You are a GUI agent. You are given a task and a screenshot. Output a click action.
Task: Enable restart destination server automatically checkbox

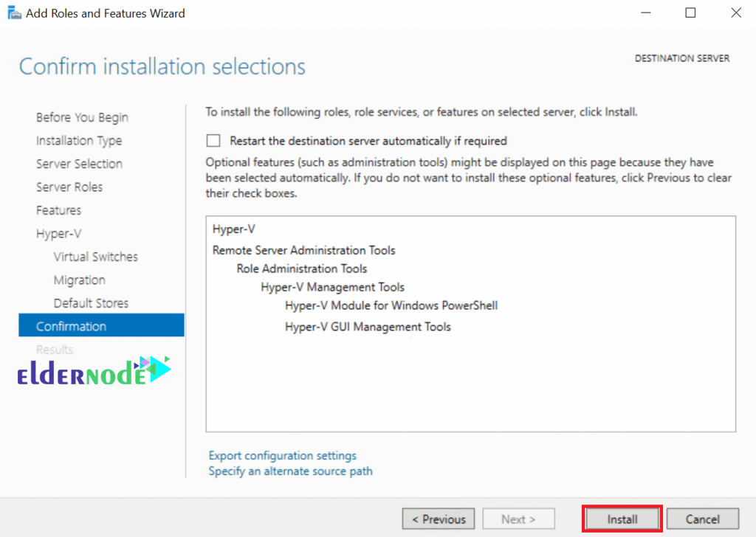[x=213, y=141]
